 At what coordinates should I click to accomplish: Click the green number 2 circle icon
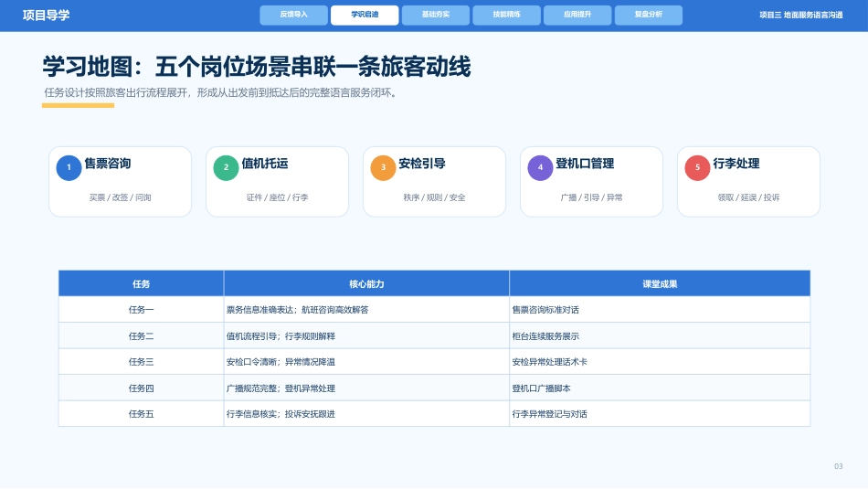(226, 168)
